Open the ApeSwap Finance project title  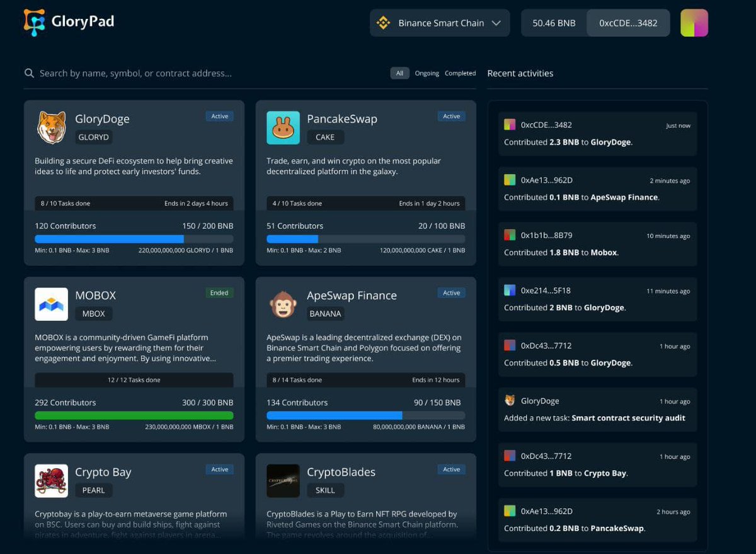pyautogui.click(x=352, y=296)
